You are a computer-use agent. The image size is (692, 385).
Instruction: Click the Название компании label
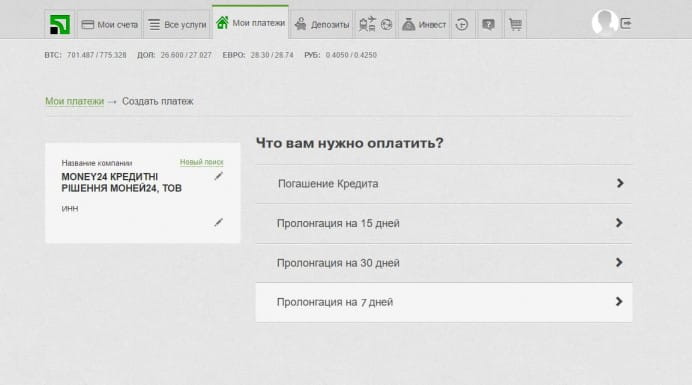click(97, 163)
